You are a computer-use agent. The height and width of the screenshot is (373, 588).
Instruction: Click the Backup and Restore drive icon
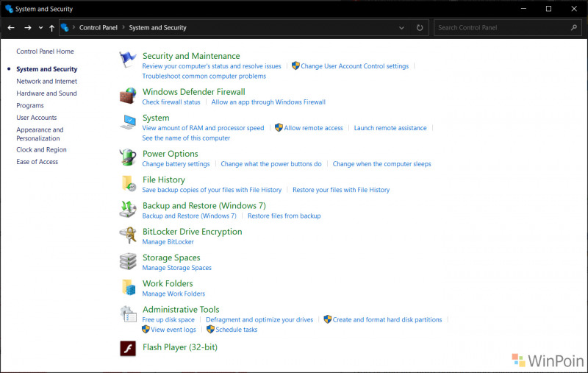128,210
